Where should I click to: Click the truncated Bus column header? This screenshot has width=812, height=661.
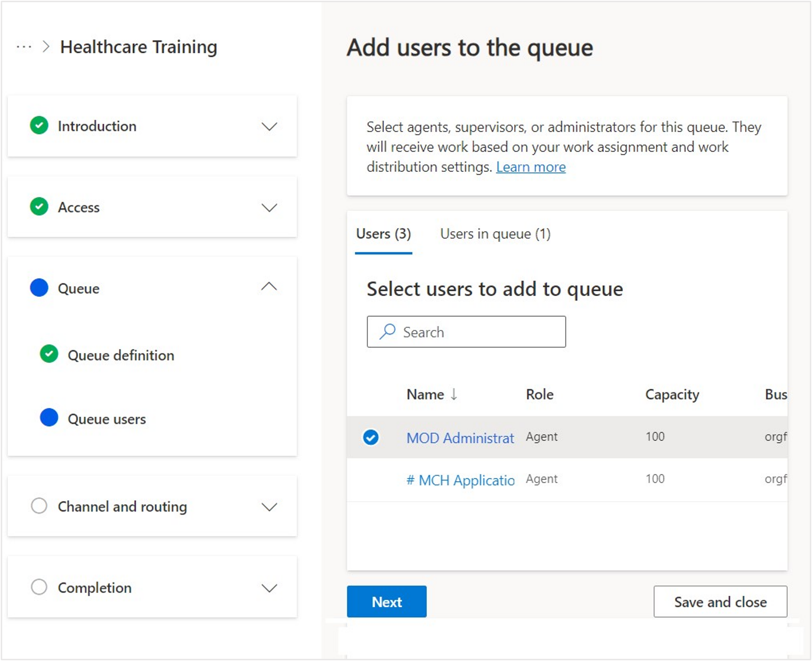776,394
